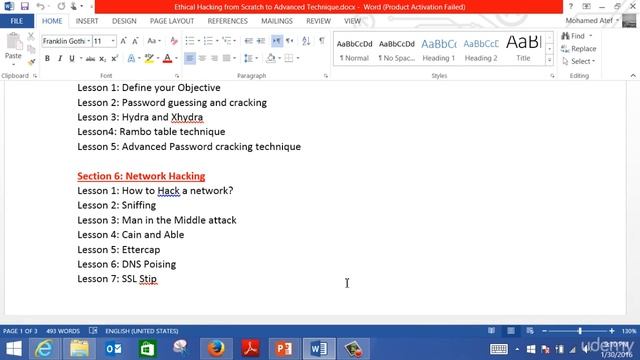Expand the numbering list dropdown arrow
This screenshot has width=640, height=360.
(x=217, y=41)
